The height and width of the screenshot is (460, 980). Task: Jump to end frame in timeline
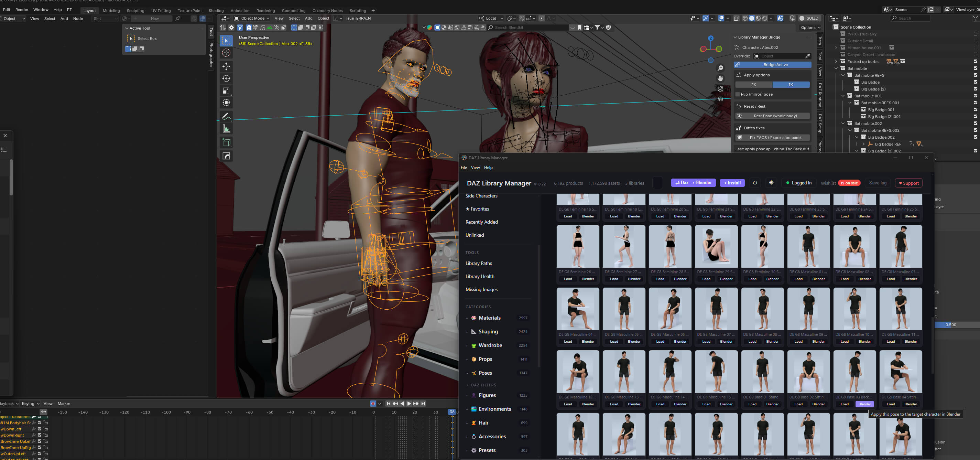(423, 404)
